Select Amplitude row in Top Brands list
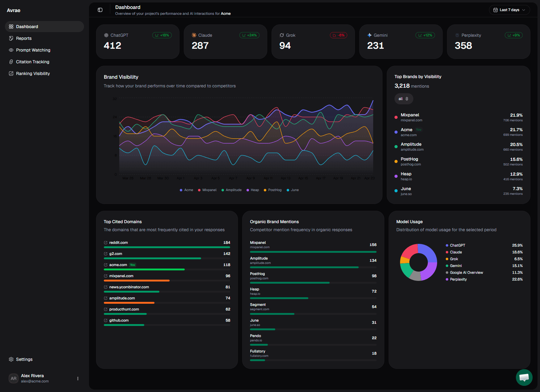This screenshot has height=392, width=540. 458,147
